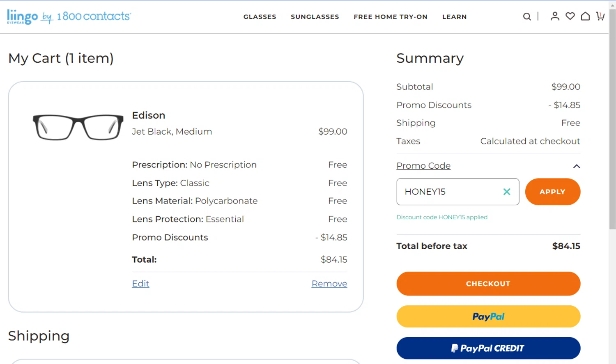616x364 pixels.
Task: Focus the promo code input field
Action: click(450, 192)
